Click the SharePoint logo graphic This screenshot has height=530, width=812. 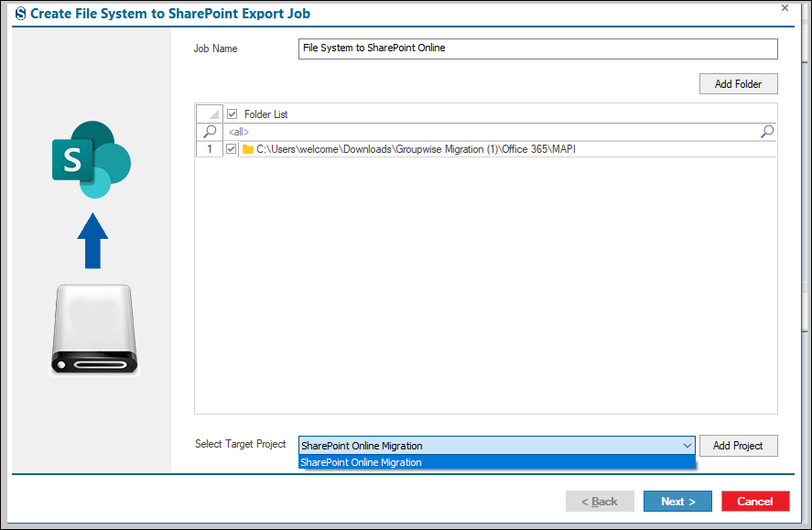coord(92,159)
